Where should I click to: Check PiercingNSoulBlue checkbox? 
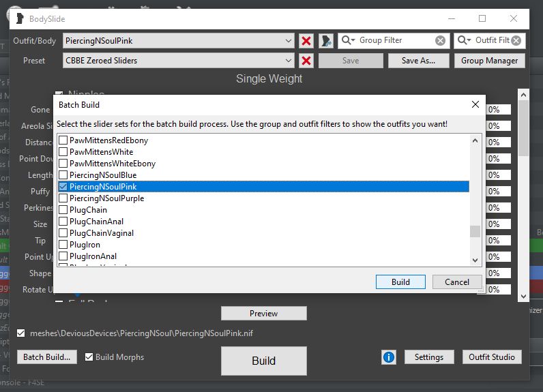click(63, 175)
